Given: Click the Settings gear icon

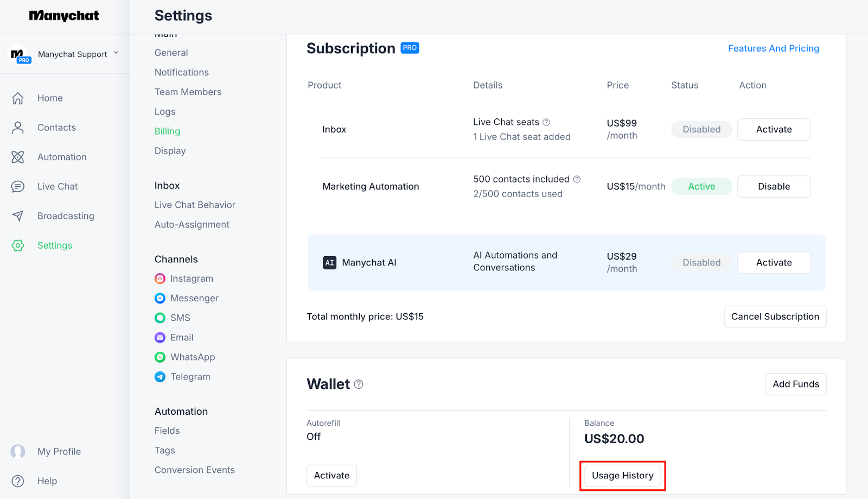Looking at the screenshot, I should [18, 245].
